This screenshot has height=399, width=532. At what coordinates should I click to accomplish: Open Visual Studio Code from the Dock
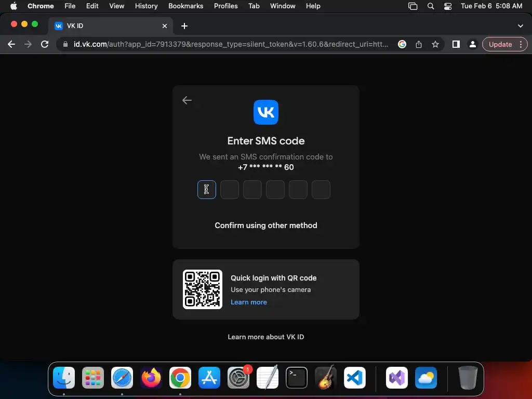click(354, 378)
